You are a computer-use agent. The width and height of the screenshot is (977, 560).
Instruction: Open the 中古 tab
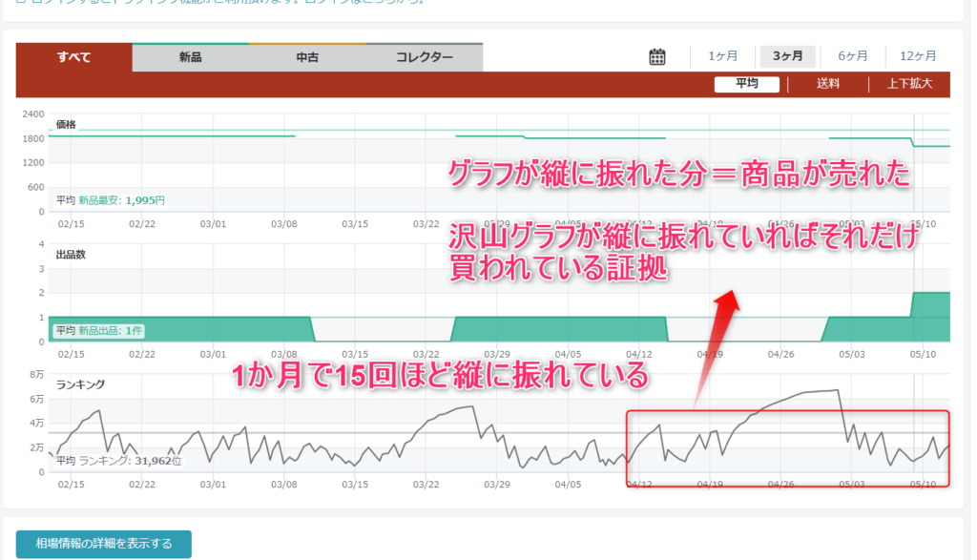tap(307, 57)
